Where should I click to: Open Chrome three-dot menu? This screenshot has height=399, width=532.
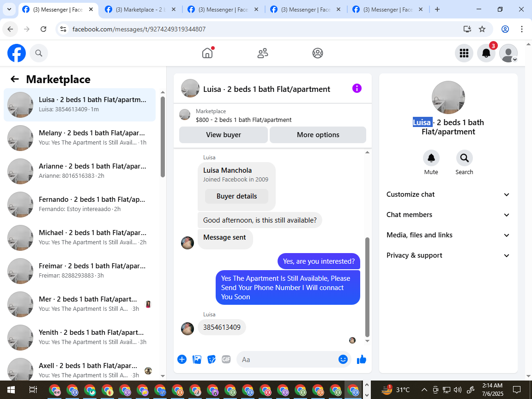(x=522, y=29)
